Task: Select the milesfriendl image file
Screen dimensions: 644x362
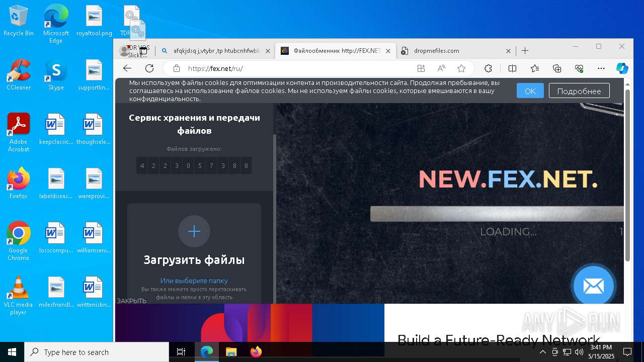Action: pos(56,293)
